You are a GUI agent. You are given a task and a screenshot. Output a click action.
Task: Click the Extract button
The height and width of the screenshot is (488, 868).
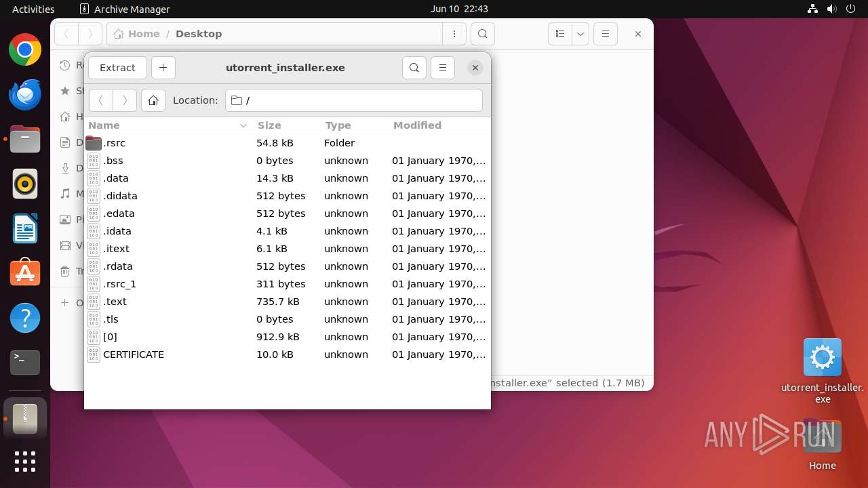117,68
